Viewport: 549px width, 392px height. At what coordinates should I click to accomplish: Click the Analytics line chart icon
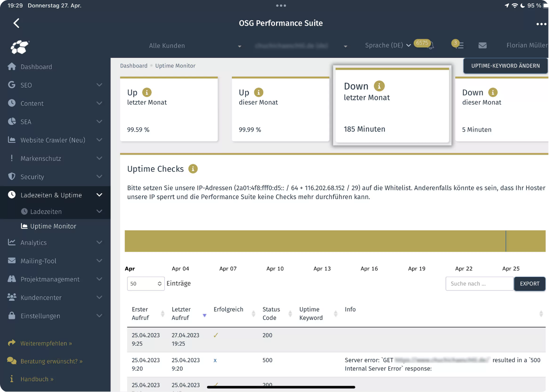[12, 242]
